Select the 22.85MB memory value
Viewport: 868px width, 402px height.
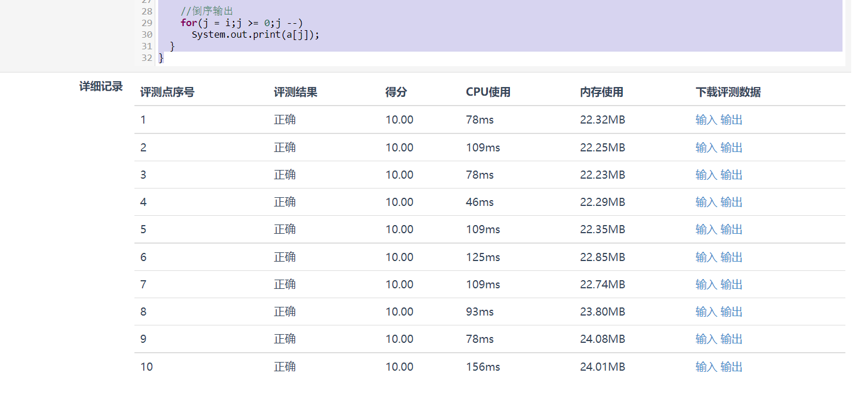(603, 257)
